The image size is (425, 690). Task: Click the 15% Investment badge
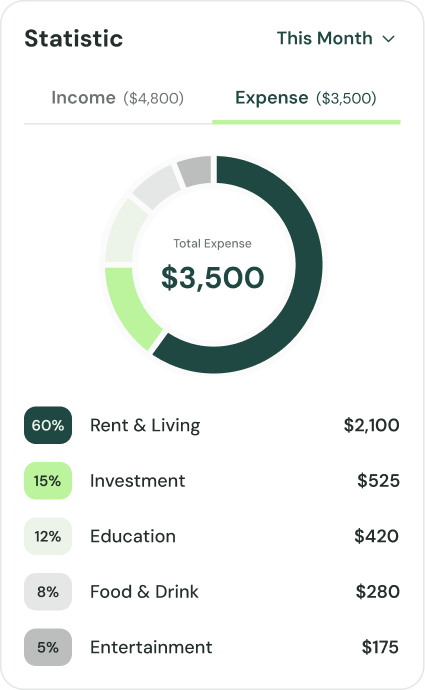(x=48, y=481)
